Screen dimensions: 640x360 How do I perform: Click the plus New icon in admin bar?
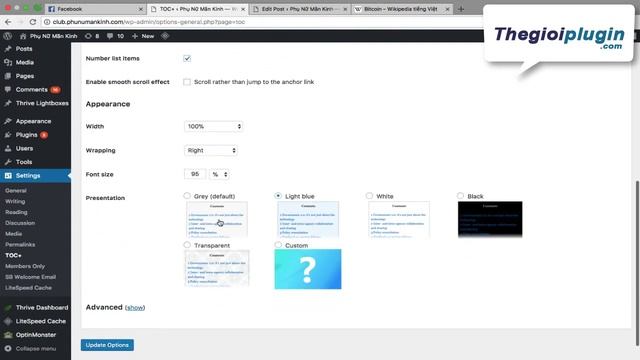coord(135,36)
